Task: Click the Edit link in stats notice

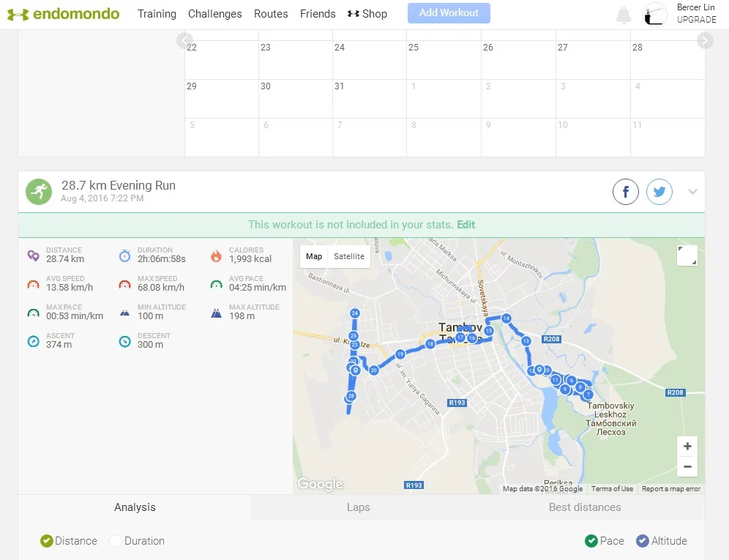Action: [466, 225]
